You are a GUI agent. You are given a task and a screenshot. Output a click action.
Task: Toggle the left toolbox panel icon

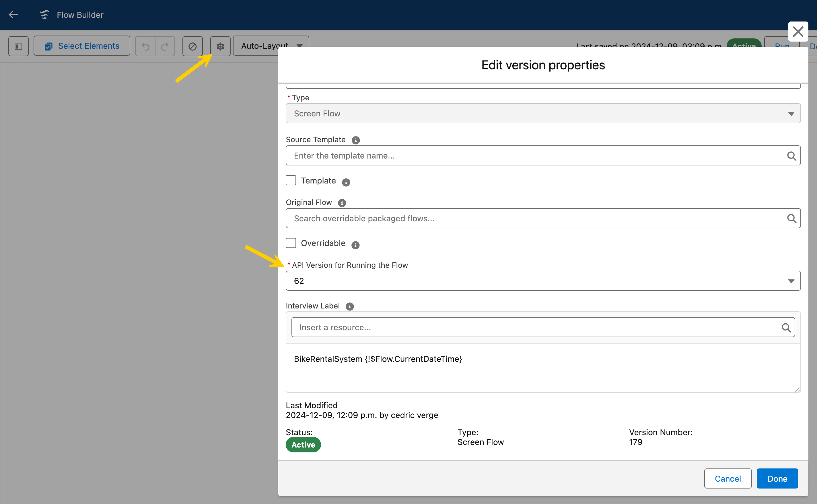(18, 46)
